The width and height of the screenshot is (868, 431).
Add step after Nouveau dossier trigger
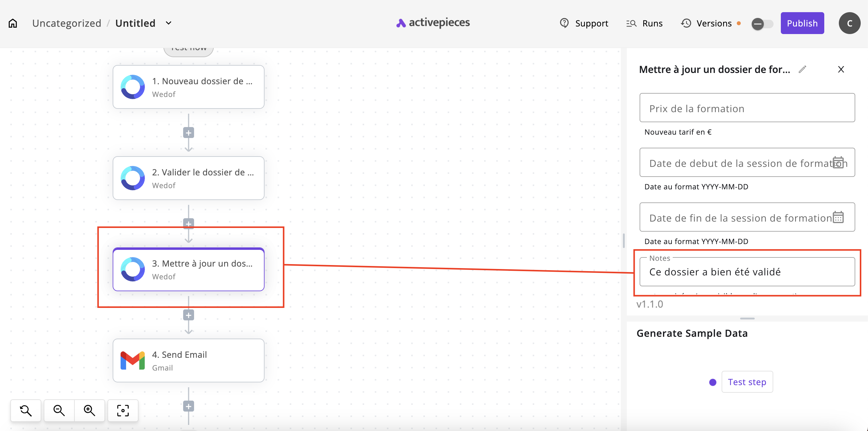(188, 133)
